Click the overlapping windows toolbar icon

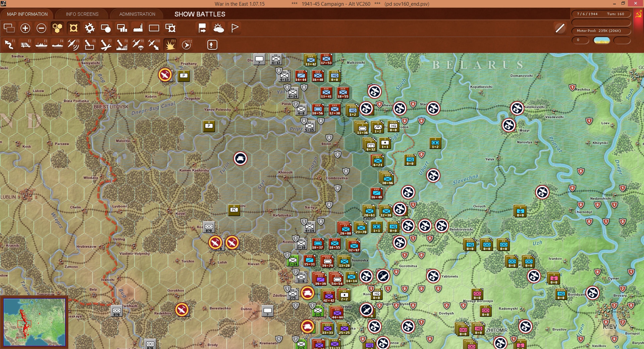click(x=9, y=28)
